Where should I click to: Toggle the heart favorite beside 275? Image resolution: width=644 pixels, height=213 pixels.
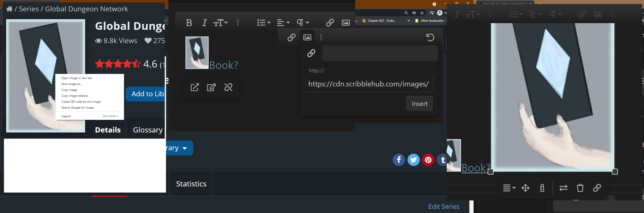pyautogui.click(x=148, y=40)
